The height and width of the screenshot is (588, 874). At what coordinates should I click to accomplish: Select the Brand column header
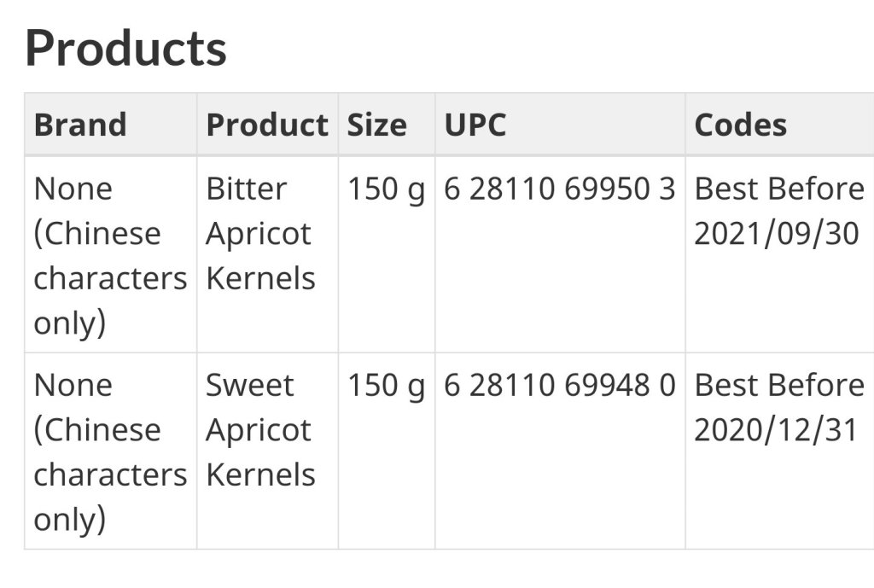point(80,125)
